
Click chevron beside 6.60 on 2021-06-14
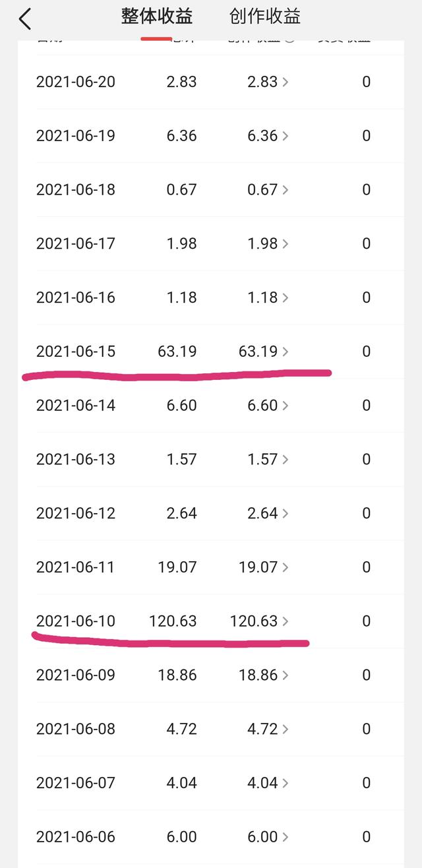coord(285,406)
